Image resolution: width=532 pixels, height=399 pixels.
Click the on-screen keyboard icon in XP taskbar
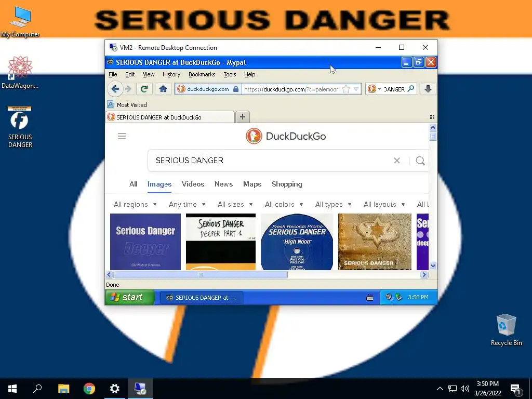tap(370, 298)
